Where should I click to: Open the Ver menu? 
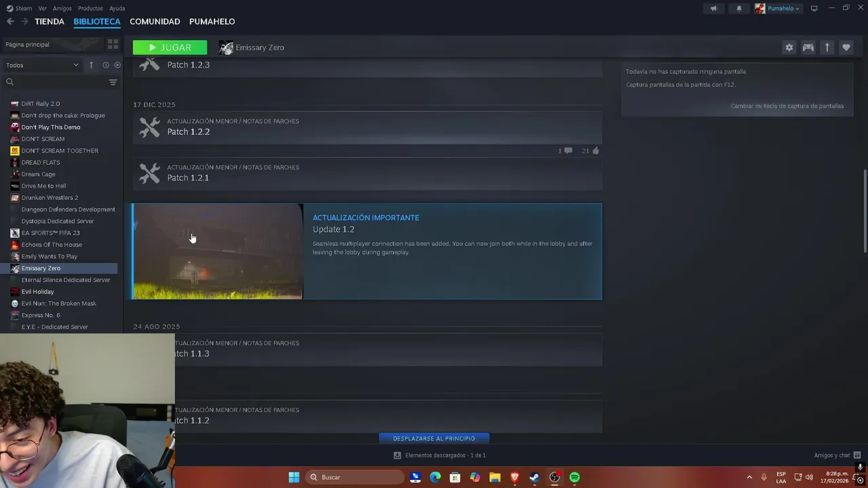pyautogui.click(x=43, y=8)
